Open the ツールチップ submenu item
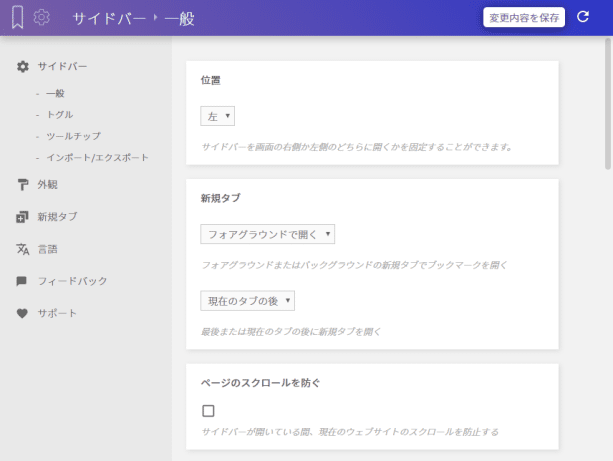This screenshot has height=461, width=613. (73, 136)
